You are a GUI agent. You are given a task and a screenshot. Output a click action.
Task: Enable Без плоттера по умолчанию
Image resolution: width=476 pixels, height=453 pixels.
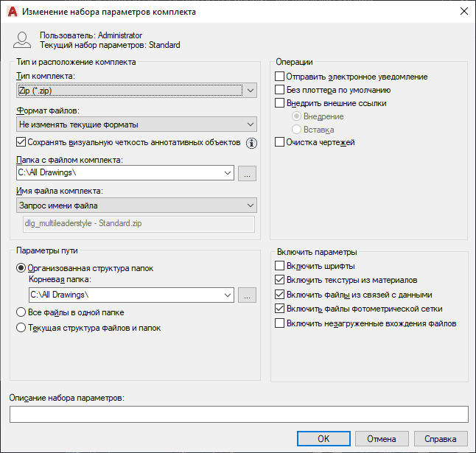279,90
